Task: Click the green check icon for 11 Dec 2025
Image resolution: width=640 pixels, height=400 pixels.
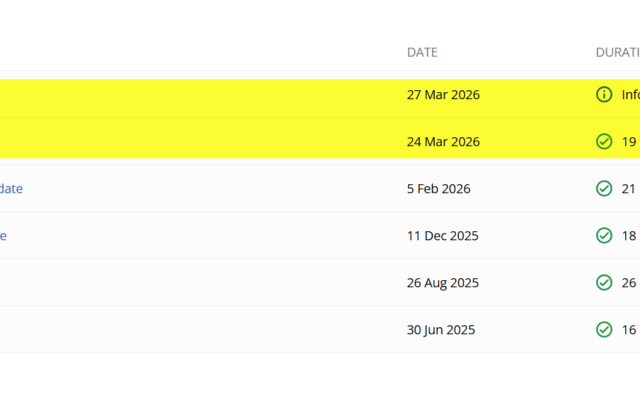Action: pyautogui.click(x=603, y=235)
